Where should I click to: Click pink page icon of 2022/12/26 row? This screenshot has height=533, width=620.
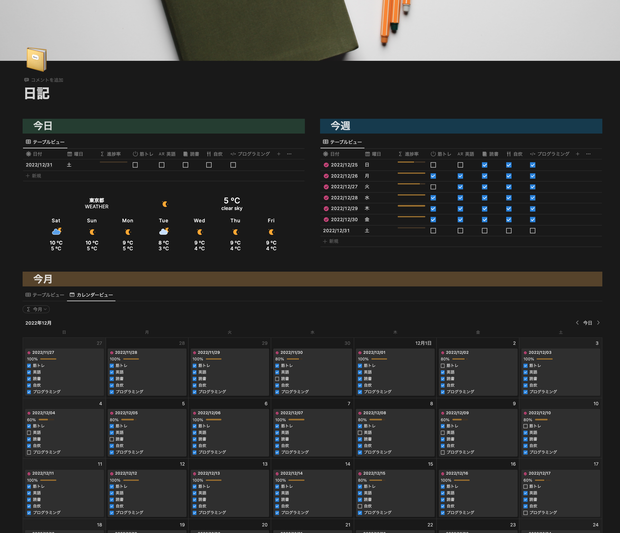[x=326, y=176]
